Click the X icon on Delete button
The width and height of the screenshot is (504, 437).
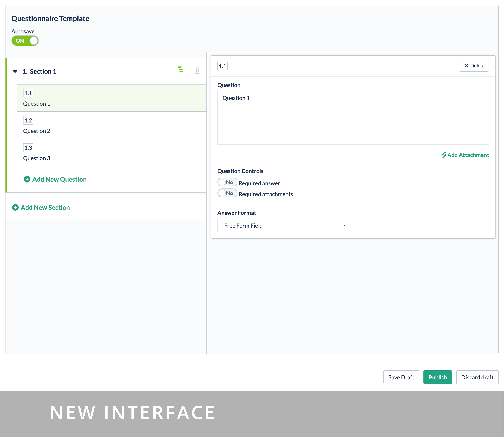tap(466, 66)
